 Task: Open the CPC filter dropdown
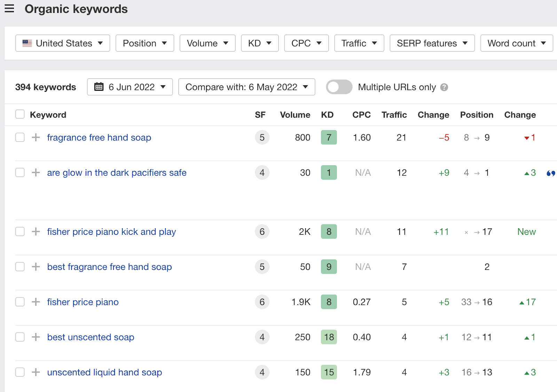(x=306, y=43)
